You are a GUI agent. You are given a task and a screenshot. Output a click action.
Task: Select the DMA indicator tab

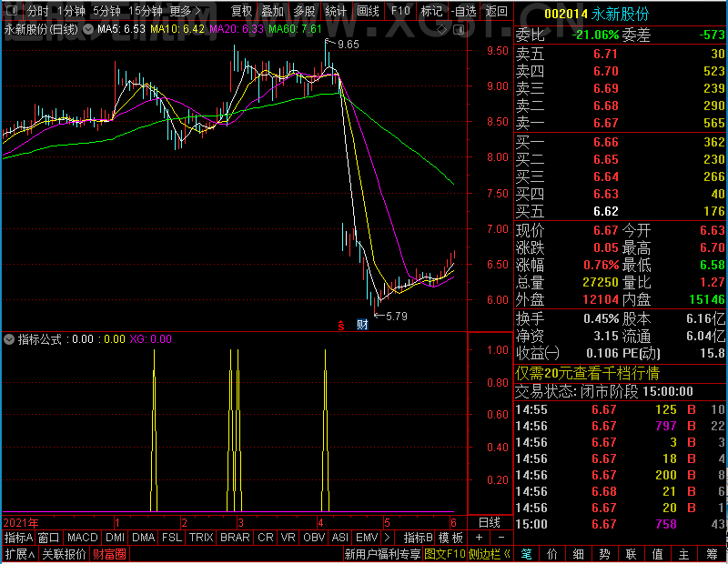[x=143, y=538]
